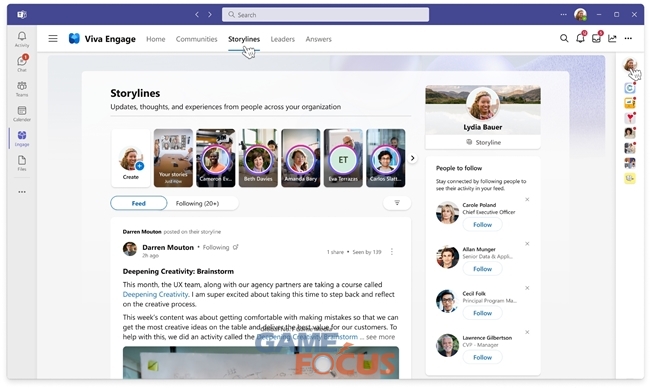The image size is (650, 388).
Task: Select the Feed toggle pill
Action: coord(138,204)
